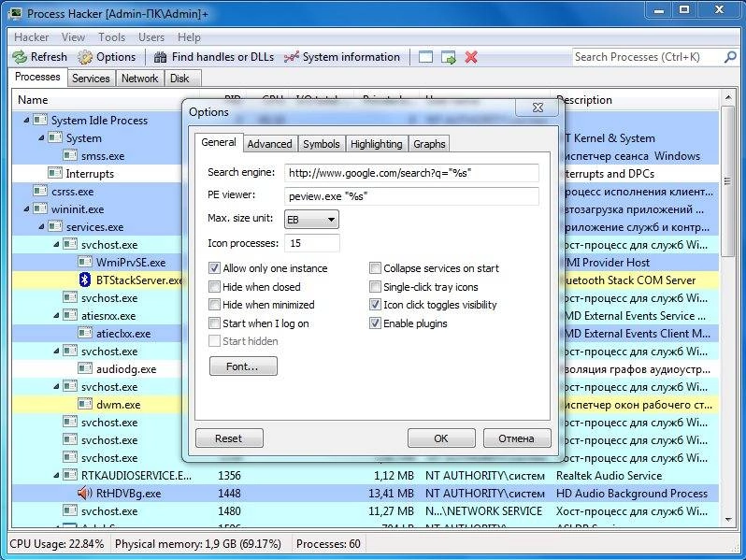Click the process list scroll up arrow
746x560 pixels.
pos(727,97)
